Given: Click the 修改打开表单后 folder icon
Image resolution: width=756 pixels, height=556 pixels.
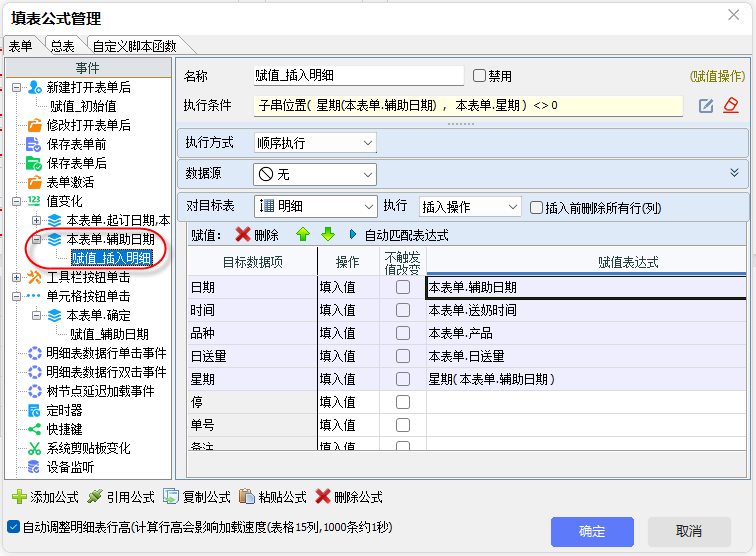Looking at the screenshot, I should tap(34, 125).
